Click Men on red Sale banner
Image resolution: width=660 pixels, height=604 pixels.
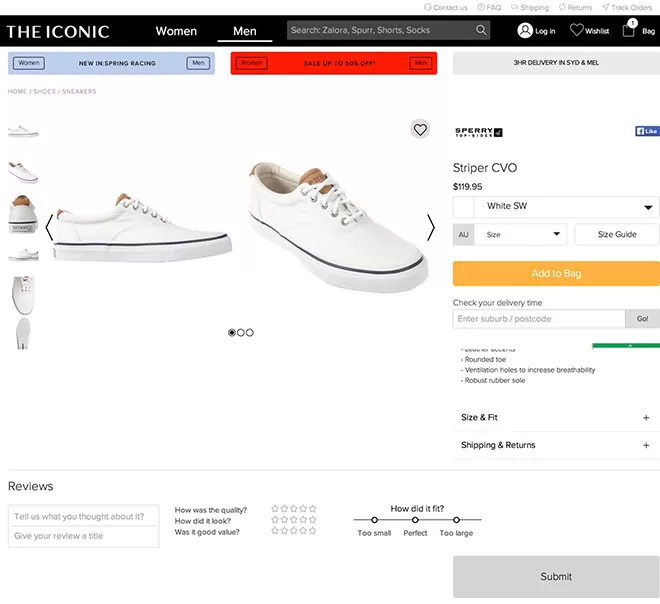tap(421, 63)
